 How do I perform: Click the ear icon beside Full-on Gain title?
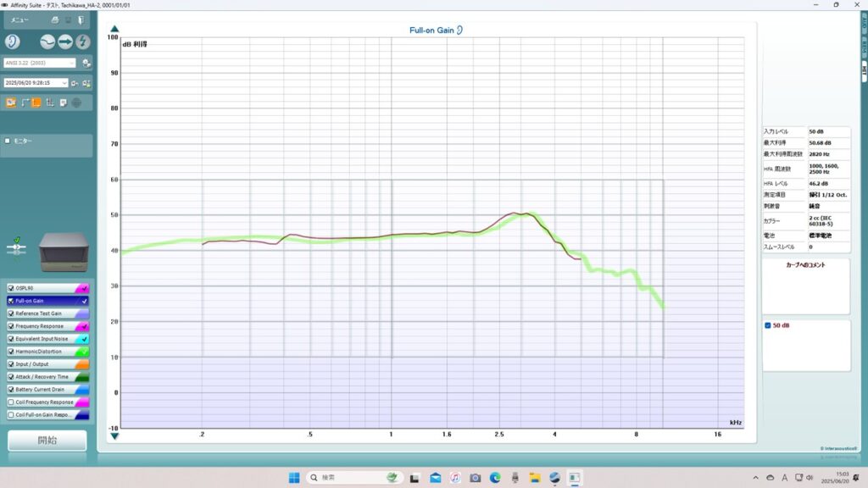coord(459,30)
